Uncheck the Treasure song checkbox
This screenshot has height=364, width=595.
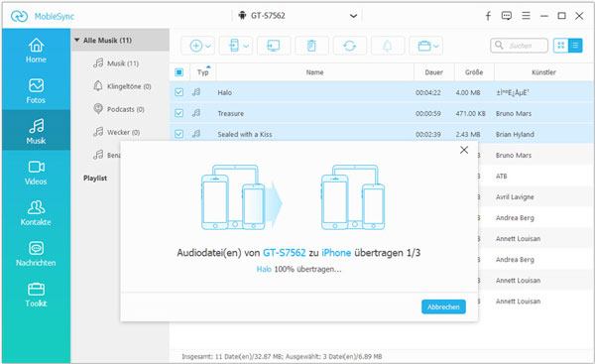(x=179, y=113)
